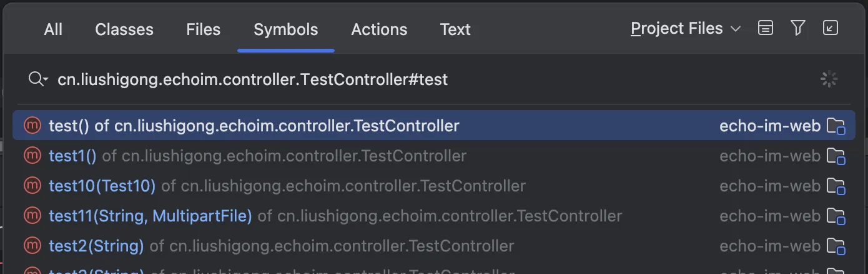
Task: Select the Actions tab
Action: (379, 29)
